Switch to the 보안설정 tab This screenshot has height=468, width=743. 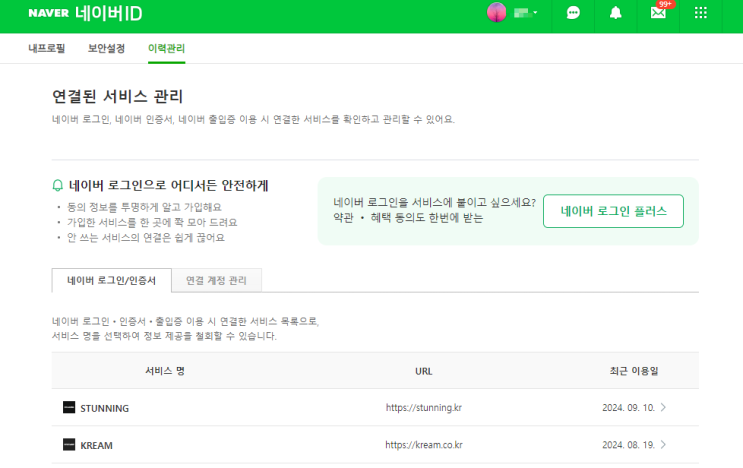coord(106,48)
